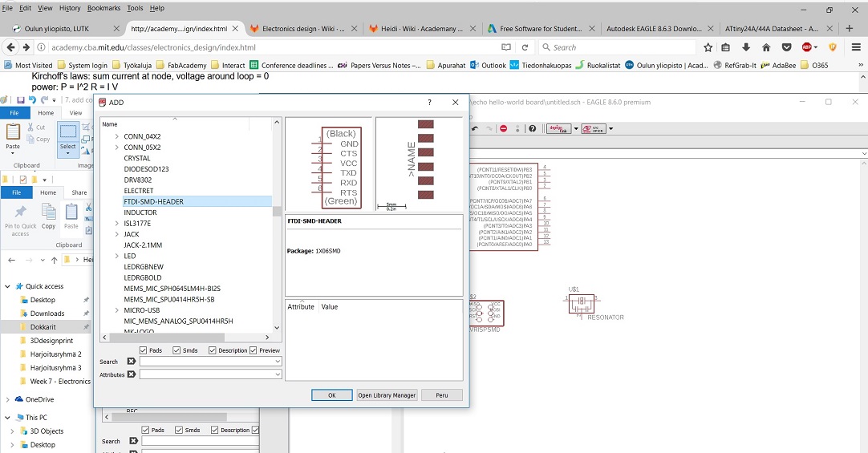The image size is (868, 453).
Task: Expand the MICRO-USB tree item
Action: click(117, 310)
